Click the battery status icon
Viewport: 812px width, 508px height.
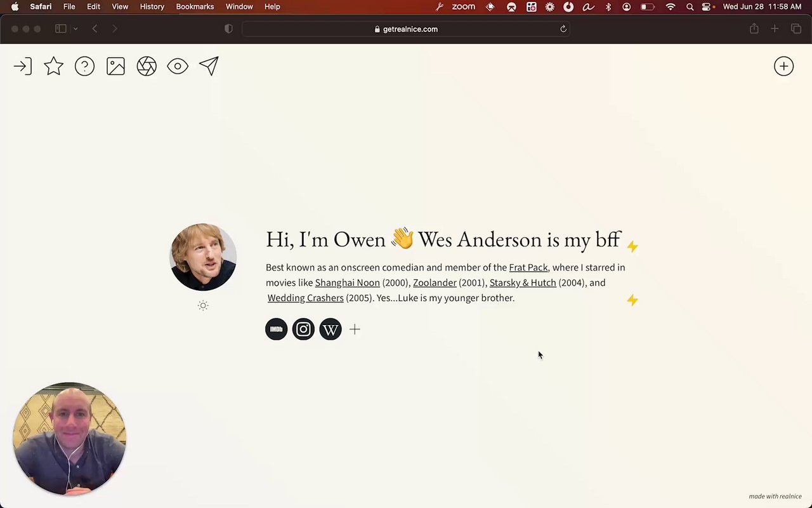(647, 6)
